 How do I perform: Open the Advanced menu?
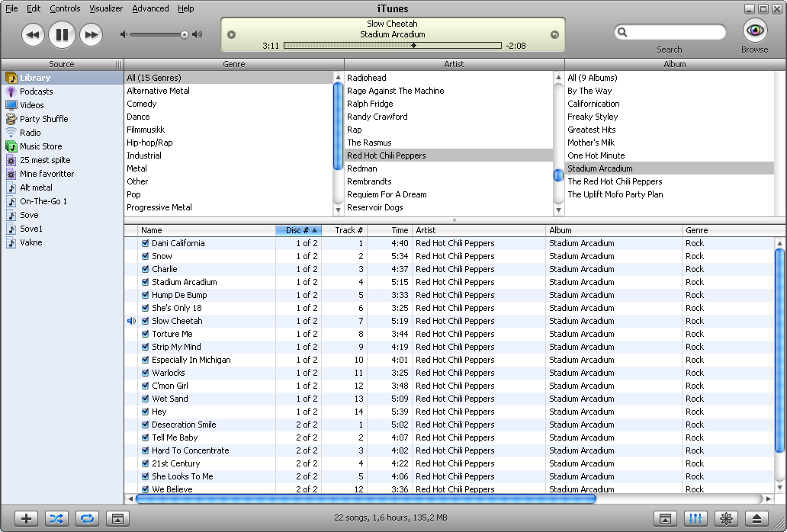pos(150,8)
